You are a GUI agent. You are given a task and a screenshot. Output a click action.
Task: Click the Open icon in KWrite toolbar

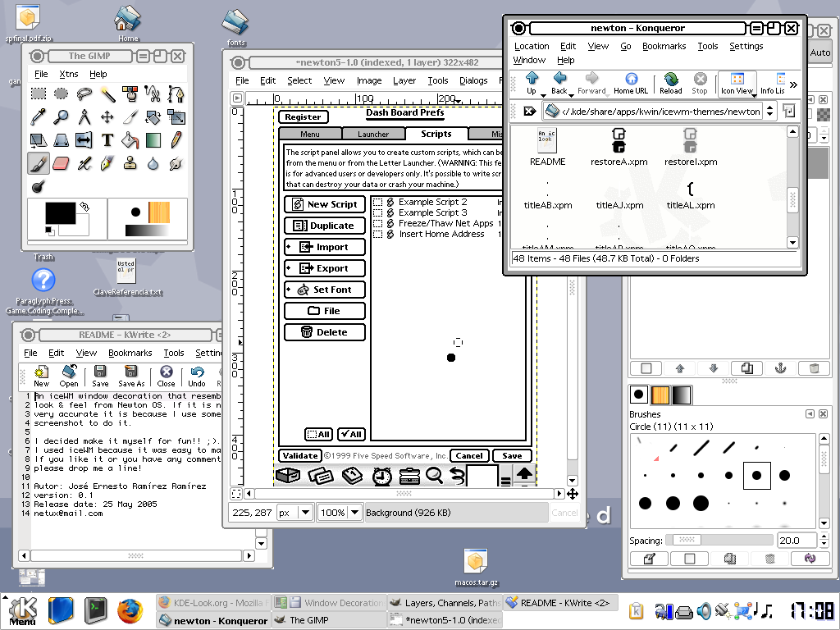click(x=69, y=376)
